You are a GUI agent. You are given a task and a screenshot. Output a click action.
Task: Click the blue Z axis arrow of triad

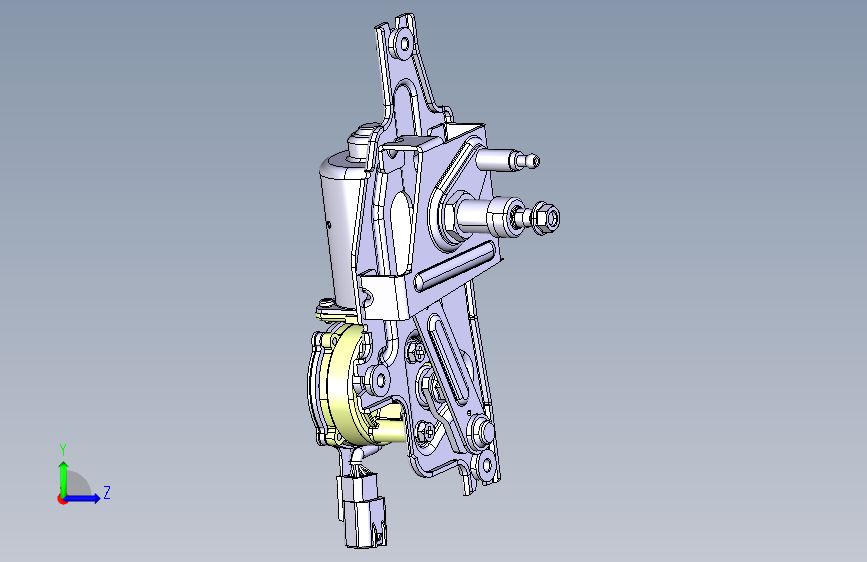pos(83,498)
